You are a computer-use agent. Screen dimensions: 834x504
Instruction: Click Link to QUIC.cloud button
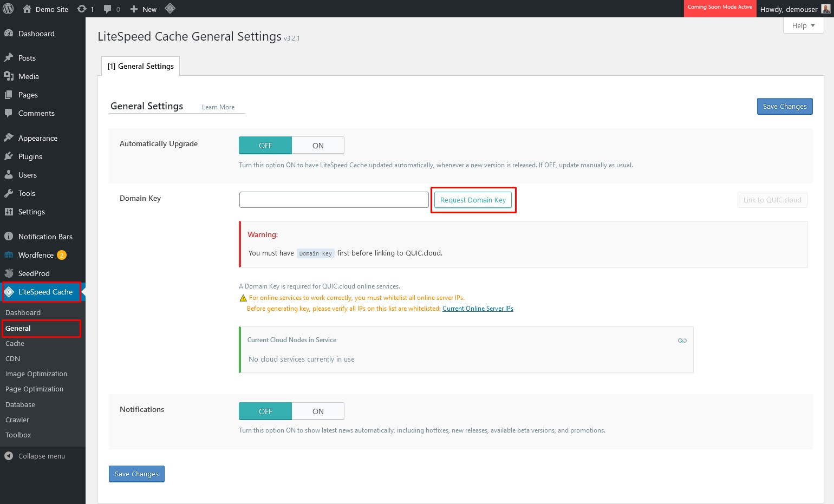(772, 200)
